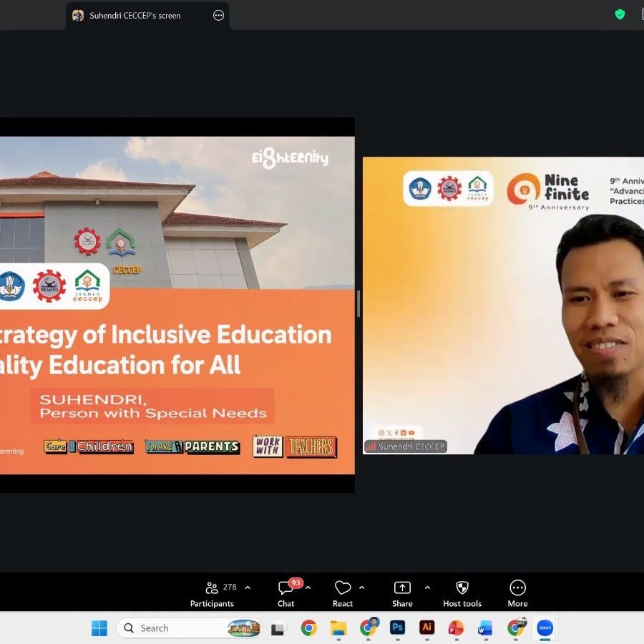Viewport: 644px width, 644px height.
Task: Switch to PowerPoint on the taskbar
Action: [456, 628]
